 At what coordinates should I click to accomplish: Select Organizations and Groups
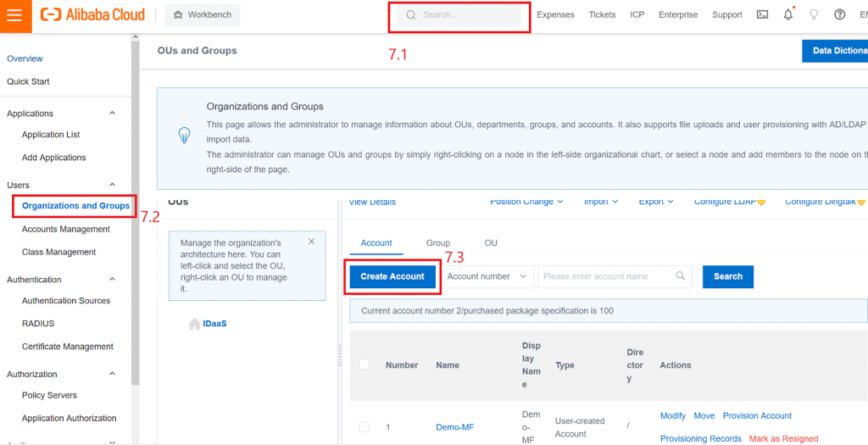(x=75, y=206)
